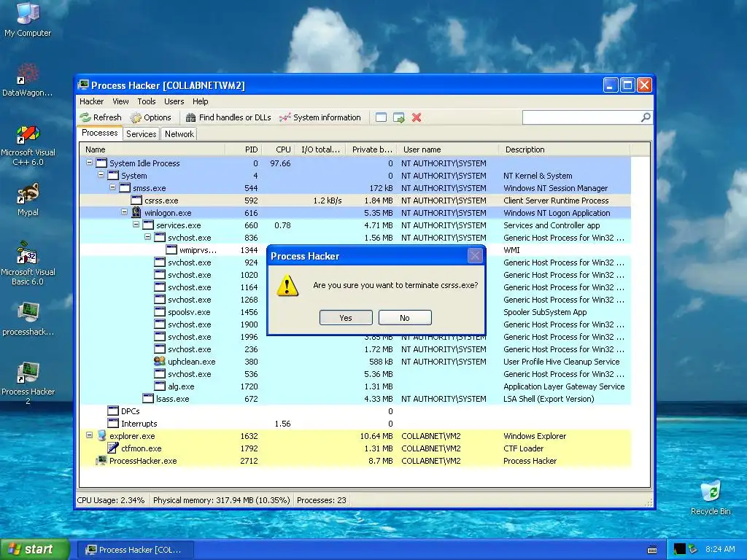Select the processhack... desktop icon

click(28, 319)
